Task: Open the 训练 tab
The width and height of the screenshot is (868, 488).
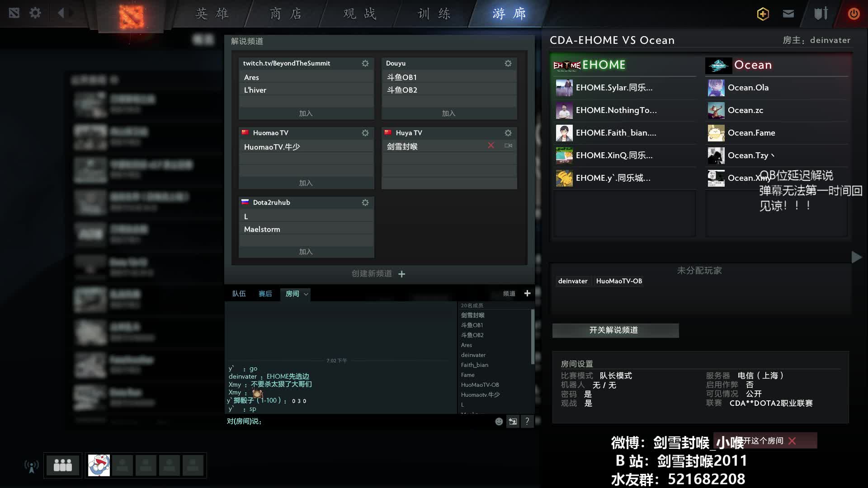Action: (x=434, y=14)
